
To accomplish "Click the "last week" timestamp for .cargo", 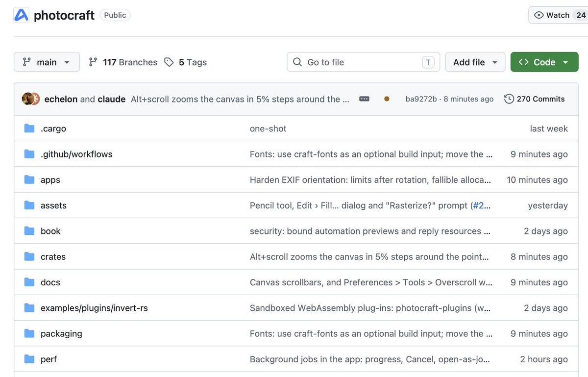I will (549, 128).
